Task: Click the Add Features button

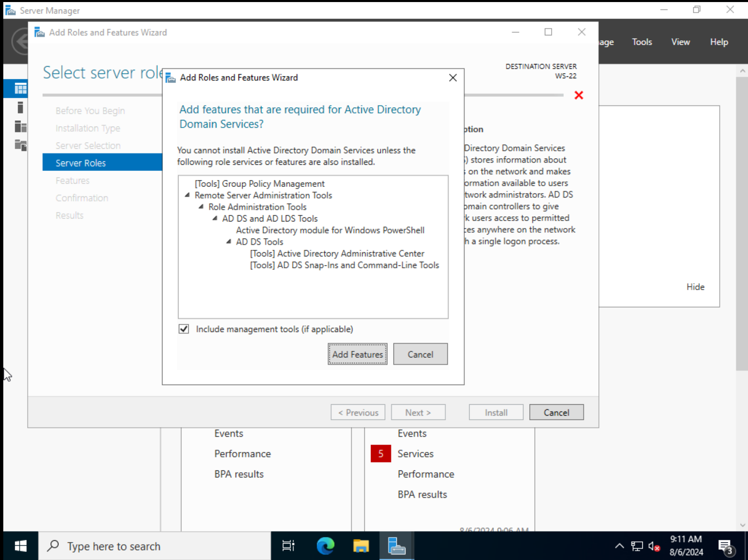Action: tap(357, 354)
